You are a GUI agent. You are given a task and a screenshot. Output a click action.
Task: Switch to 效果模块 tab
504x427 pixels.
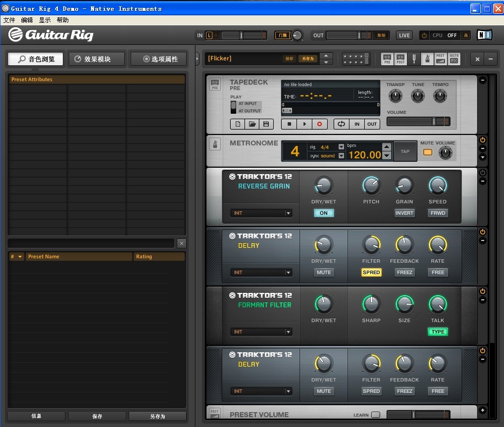pyautogui.click(x=97, y=59)
